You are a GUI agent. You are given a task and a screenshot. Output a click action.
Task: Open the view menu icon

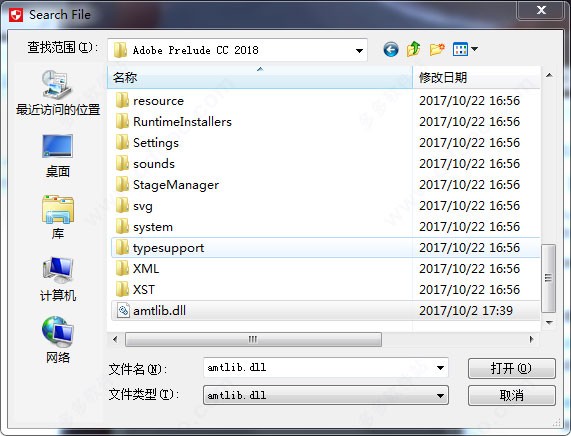click(460, 49)
